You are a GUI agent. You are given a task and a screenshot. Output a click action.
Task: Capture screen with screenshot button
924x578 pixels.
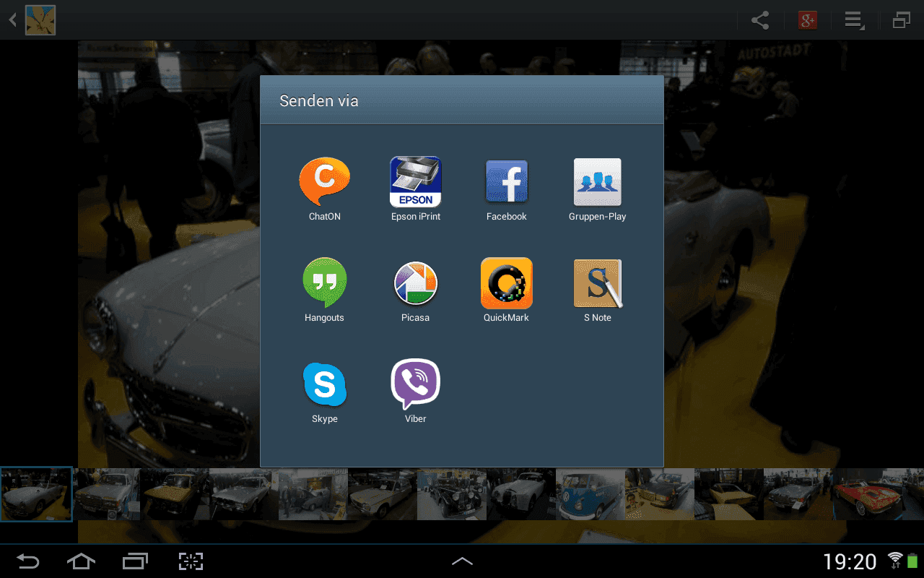(x=191, y=561)
